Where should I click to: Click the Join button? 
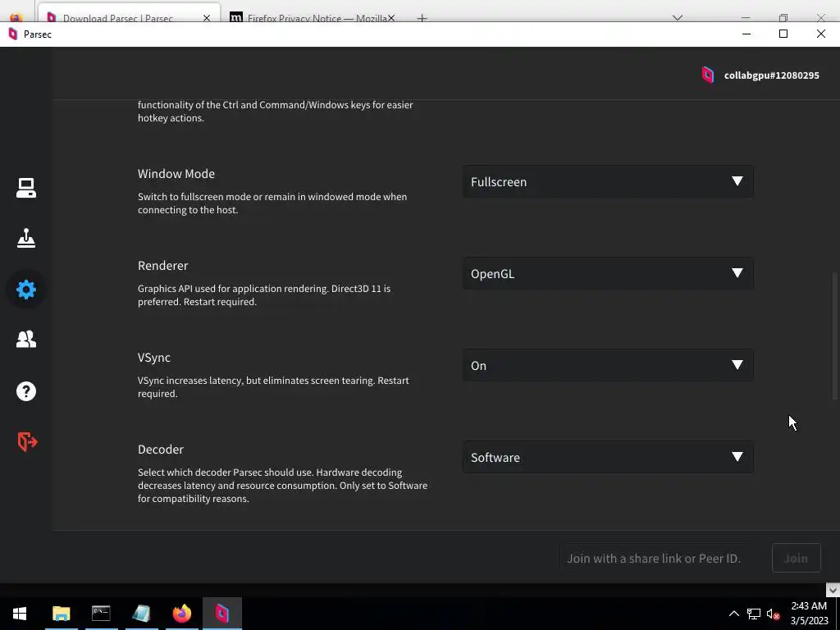coord(796,558)
